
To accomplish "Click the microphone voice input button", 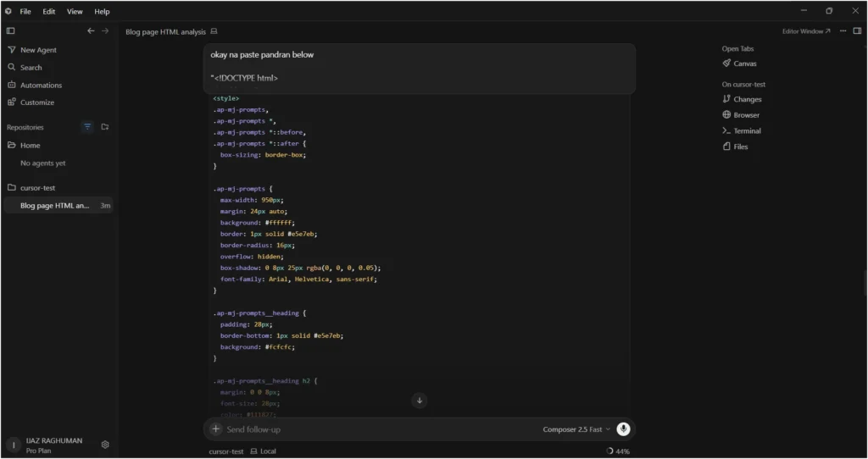I will [623, 429].
